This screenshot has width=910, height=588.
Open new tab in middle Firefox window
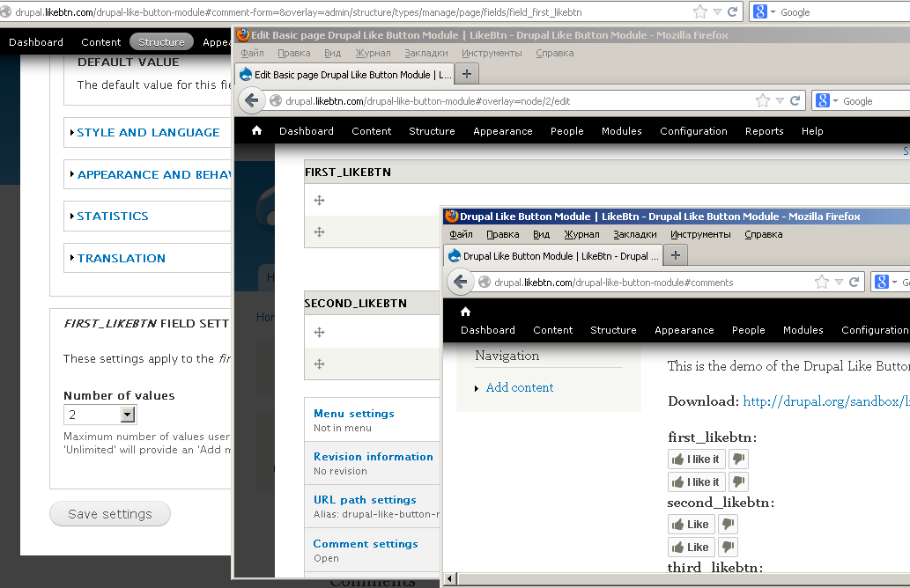coord(467,74)
